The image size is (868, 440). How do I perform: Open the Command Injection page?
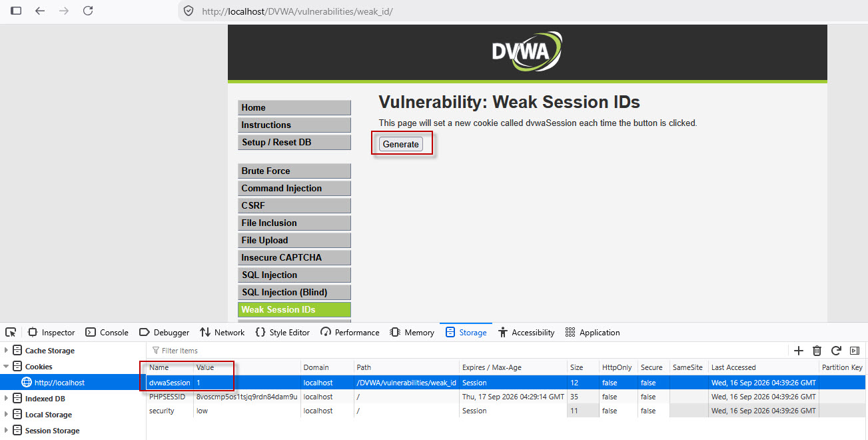point(294,188)
